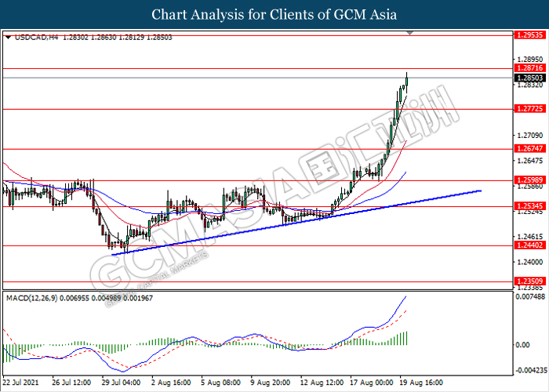The height and width of the screenshot is (392, 549).
Task: Click the 5 Aug 08:00 time label
Action: coord(221,383)
